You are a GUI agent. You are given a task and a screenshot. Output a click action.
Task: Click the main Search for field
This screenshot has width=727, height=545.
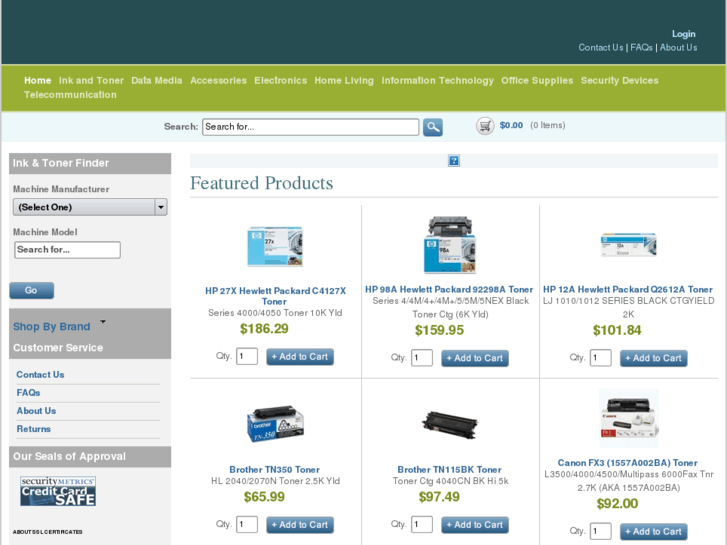[311, 127]
